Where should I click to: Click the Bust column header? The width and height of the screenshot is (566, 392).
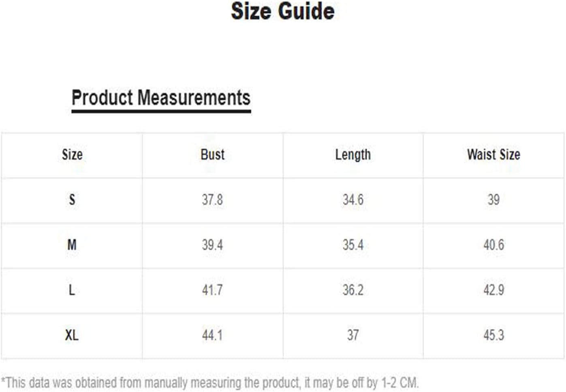(212, 155)
